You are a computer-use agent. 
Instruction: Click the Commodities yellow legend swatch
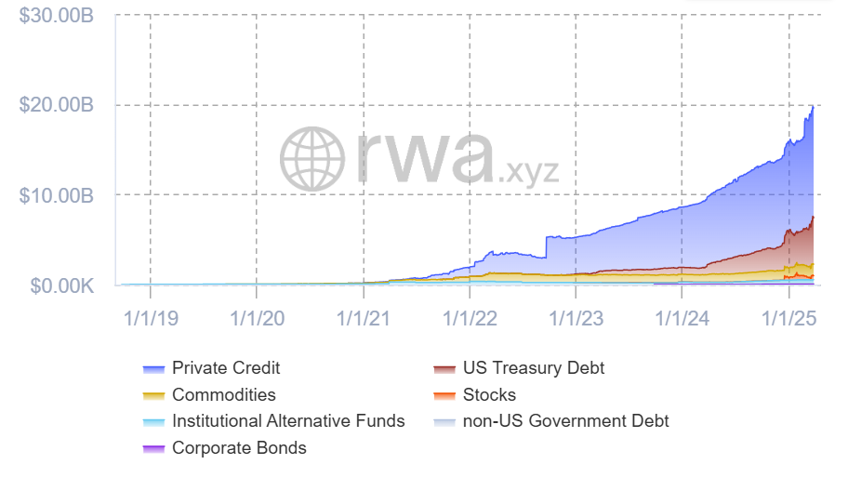pyautogui.click(x=153, y=396)
